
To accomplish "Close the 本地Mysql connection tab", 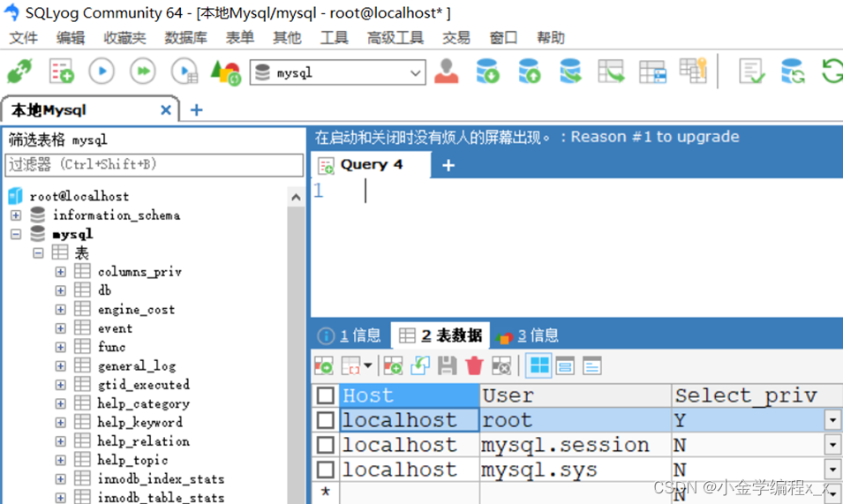I will click(x=166, y=110).
